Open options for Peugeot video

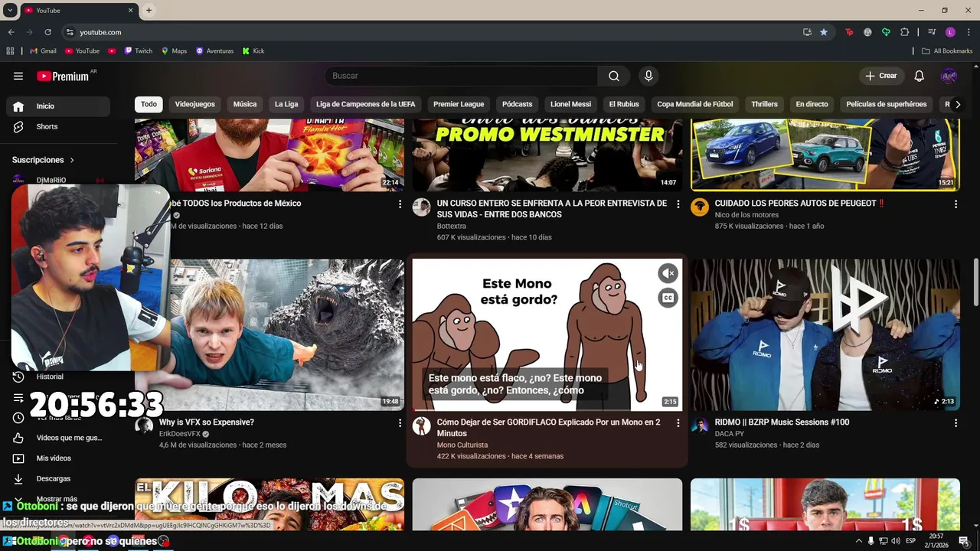pyautogui.click(x=955, y=204)
